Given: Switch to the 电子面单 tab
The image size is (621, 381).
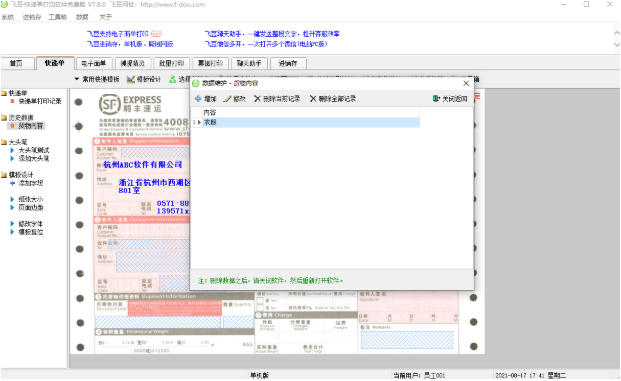Looking at the screenshot, I should click(x=93, y=63).
